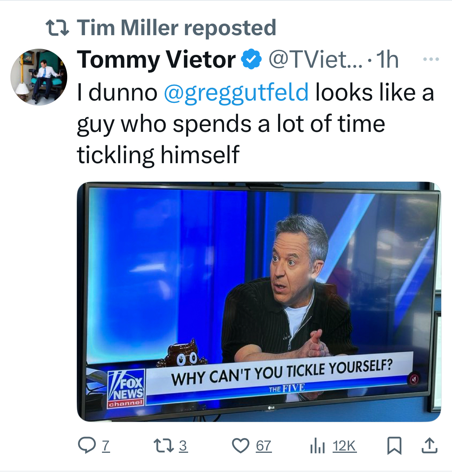
Task: Click the small repost icon beside Tim Miller
Action: 57,28
